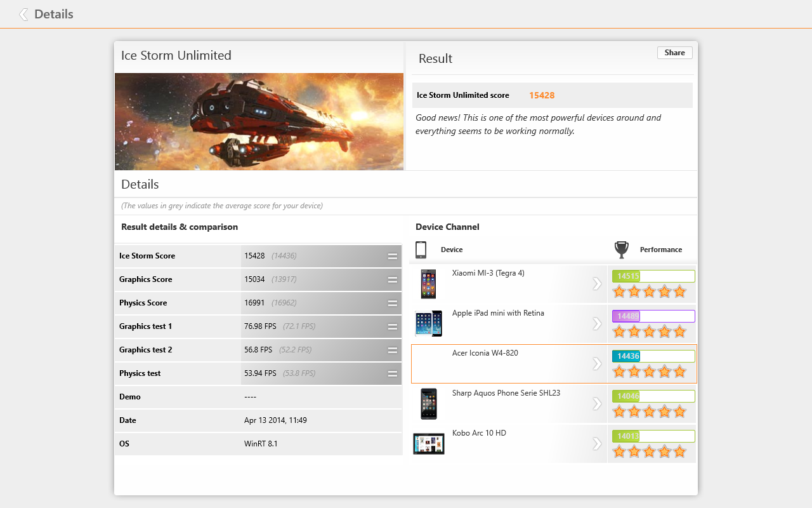812x508 pixels.
Task: Open Xiaomi MI-3 device thumbnail
Action: (x=428, y=284)
